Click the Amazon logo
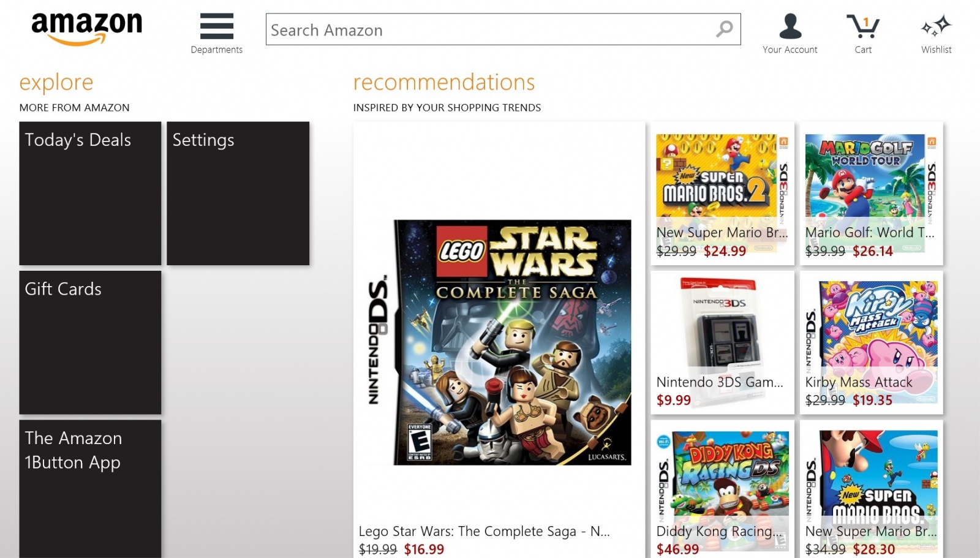The image size is (980, 558). 86,28
